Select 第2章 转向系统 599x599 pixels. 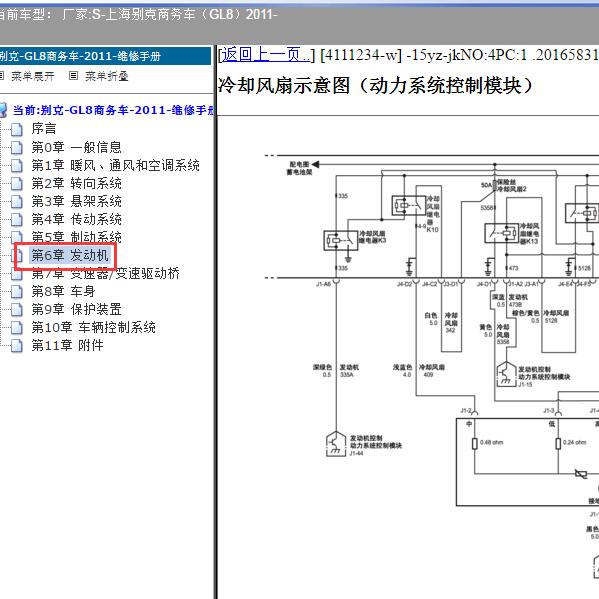pos(76,183)
